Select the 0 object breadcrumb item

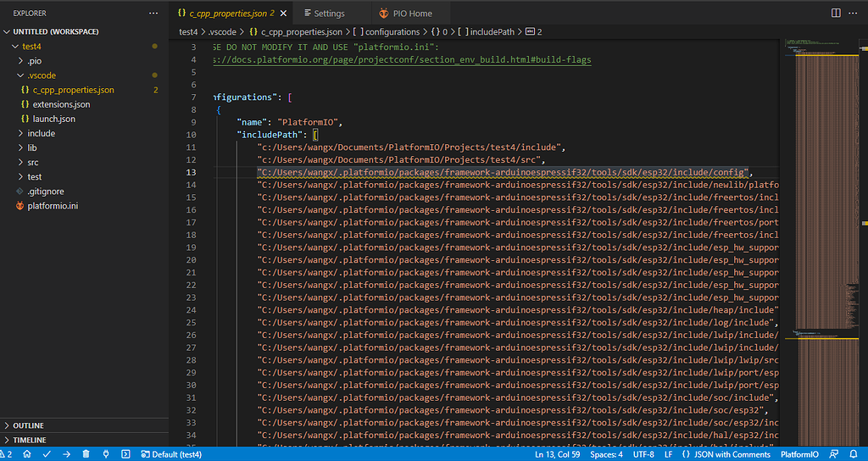439,32
